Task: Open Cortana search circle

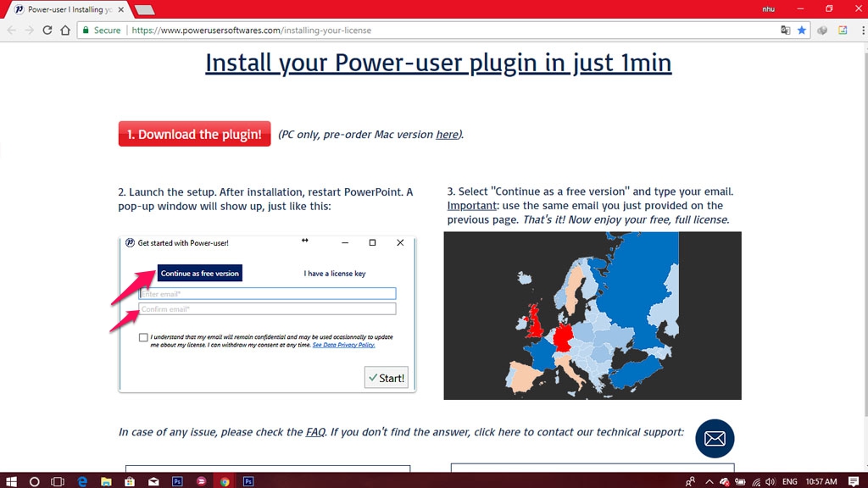Action: click(x=34, y=481)
